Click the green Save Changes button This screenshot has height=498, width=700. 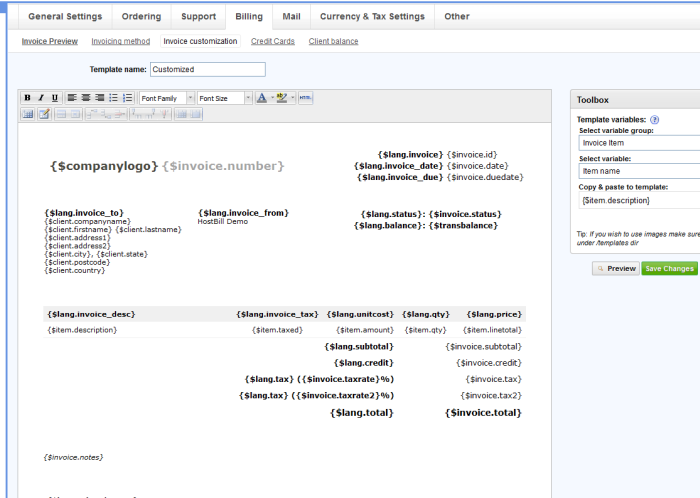(669, 268)
